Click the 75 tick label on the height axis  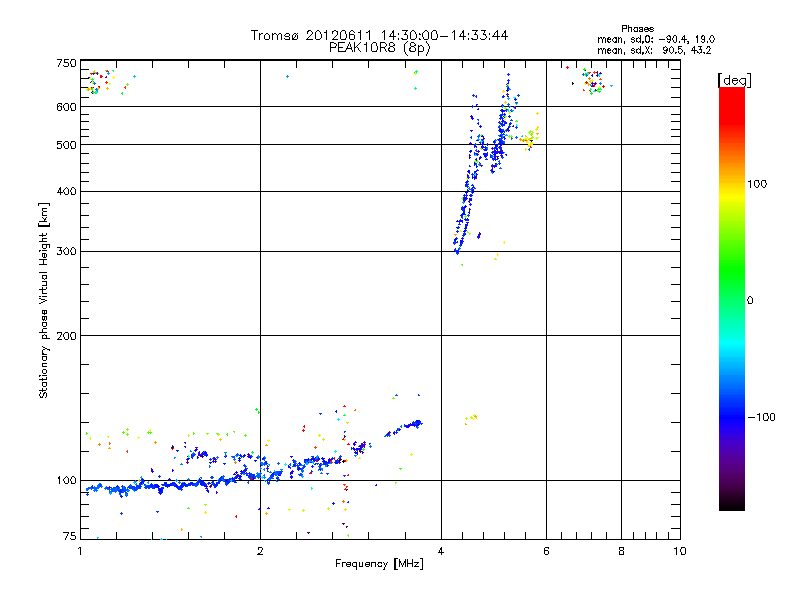pyautogui.click(x=69, y=538)
